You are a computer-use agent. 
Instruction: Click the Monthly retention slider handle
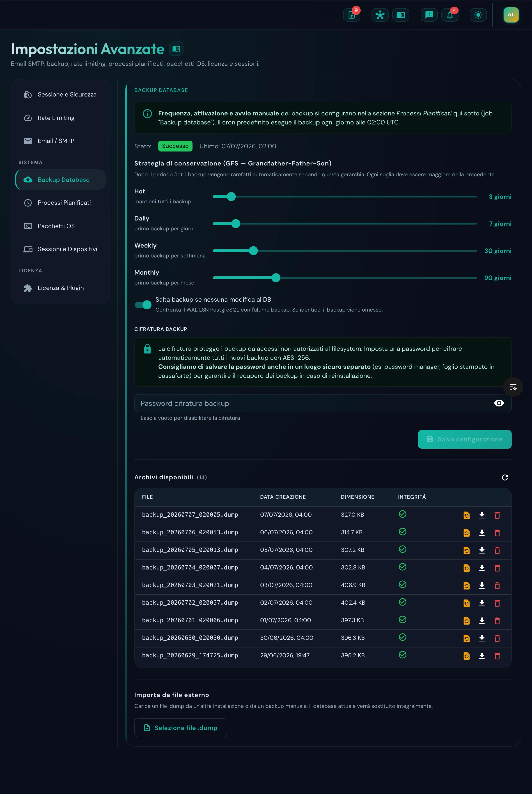276,278
